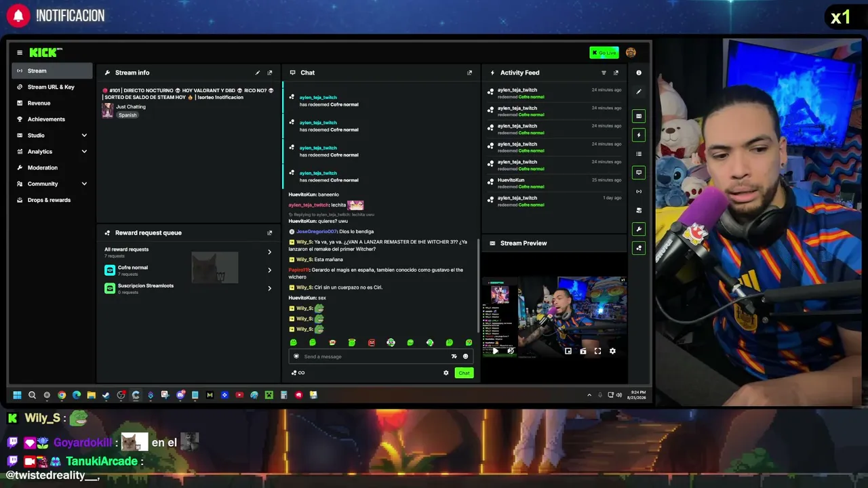This screenshot has width=868, height=488.
Task: Open HuevitoKun's entry in Activity Feed
Action: tap(555, 183)
